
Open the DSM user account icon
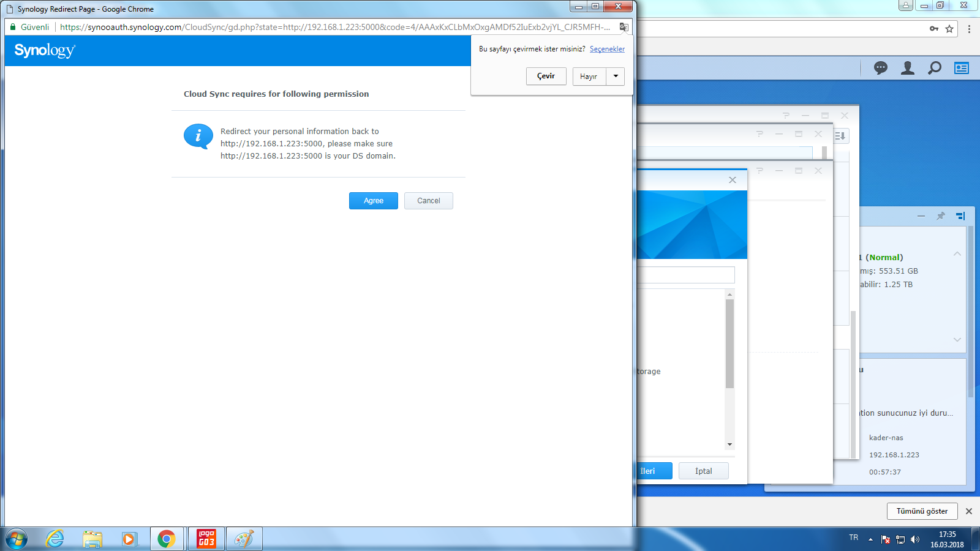pos(908,68)
